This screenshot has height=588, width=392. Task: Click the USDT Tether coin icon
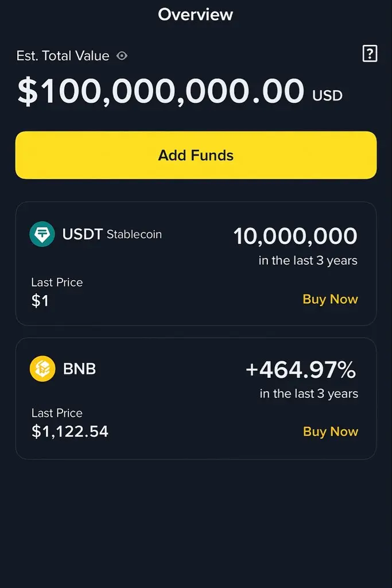pyautogui.click(x=42, y=234)
